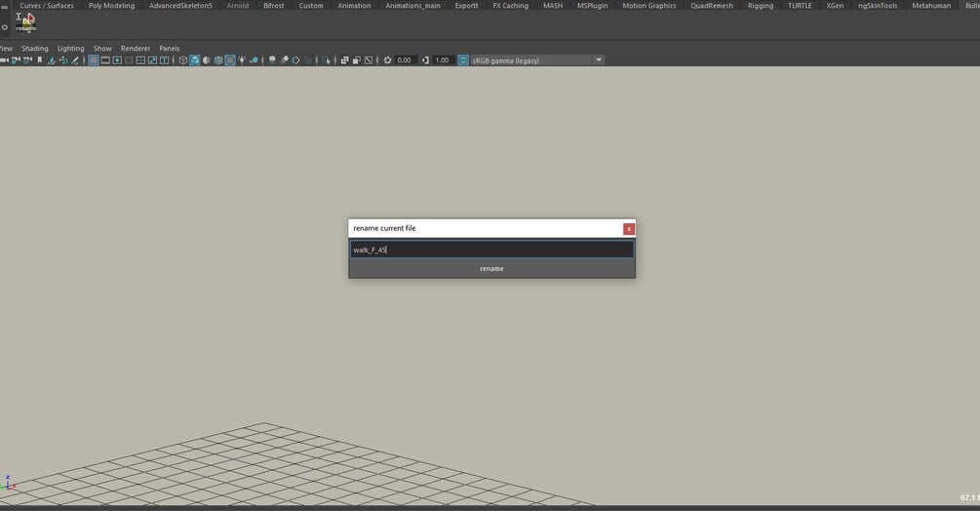980x511 pixels.
Task: Open the Shading panel menu
Action: pos(34,48)
